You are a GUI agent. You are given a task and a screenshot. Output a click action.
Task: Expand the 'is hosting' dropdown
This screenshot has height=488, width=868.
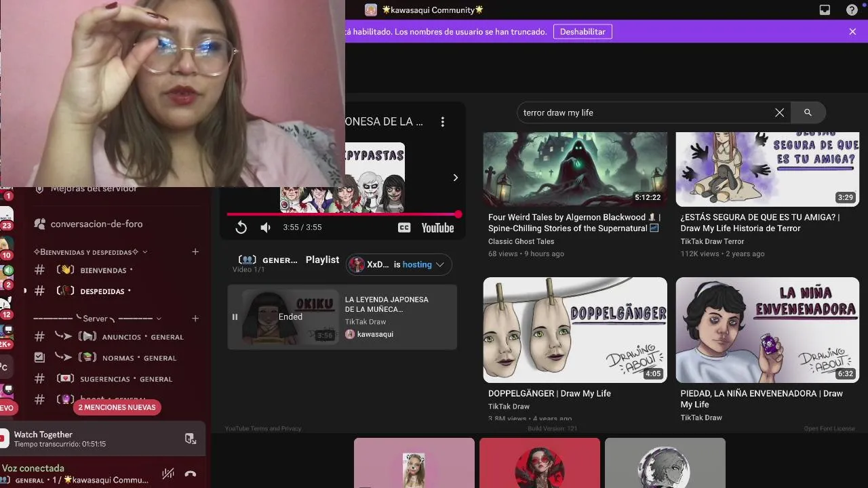click(x=399, y=264)
